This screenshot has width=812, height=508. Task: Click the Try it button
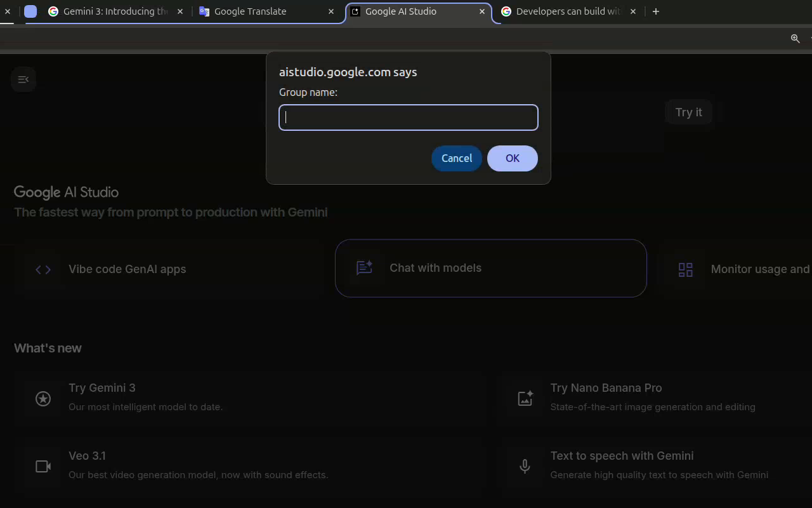[x=688, y=112]
